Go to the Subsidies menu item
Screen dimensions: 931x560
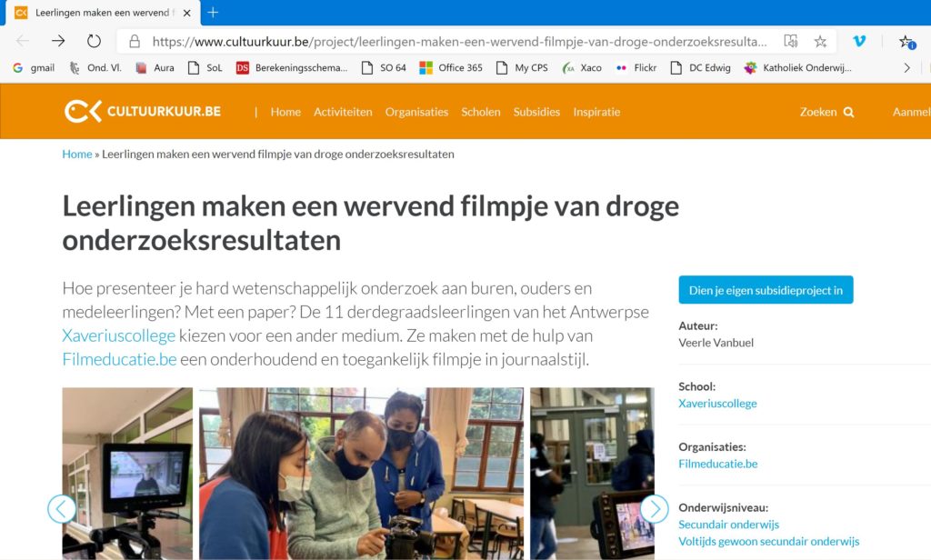(x=536, y=112)
